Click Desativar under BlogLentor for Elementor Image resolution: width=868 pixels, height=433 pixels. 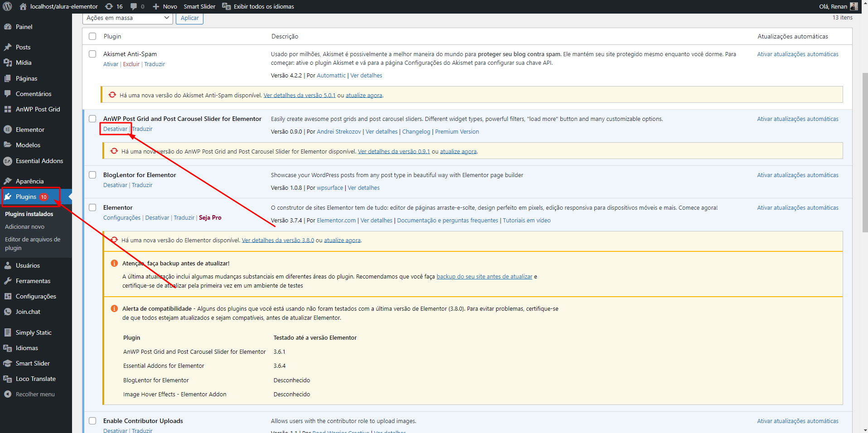(115, 185)
